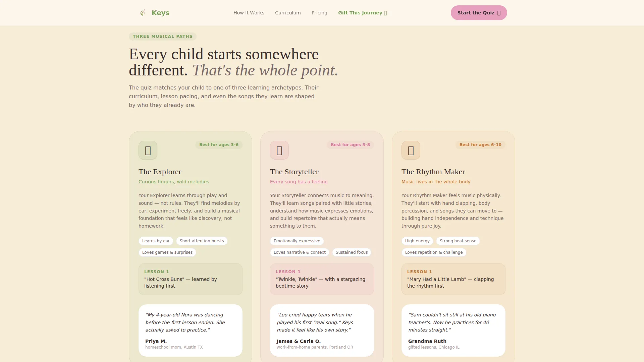Image resolution: width=644 pixels, height=362 pixels.
Task: Open the Pricing nav link
Action: point(319,13)
